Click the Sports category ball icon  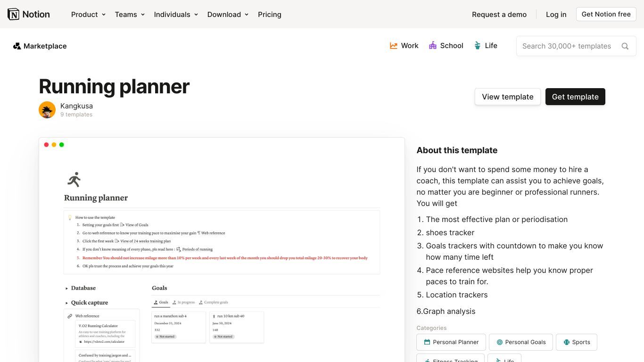566,342
